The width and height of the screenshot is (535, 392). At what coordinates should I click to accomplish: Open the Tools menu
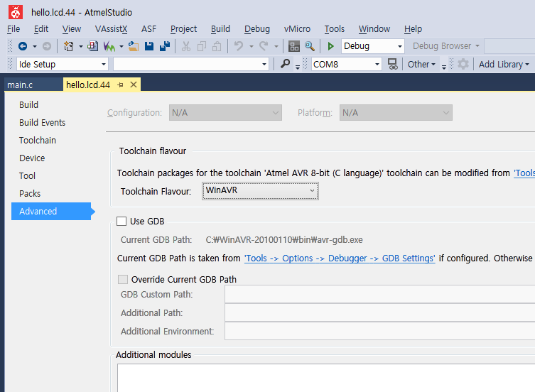[x=335, y=29]
